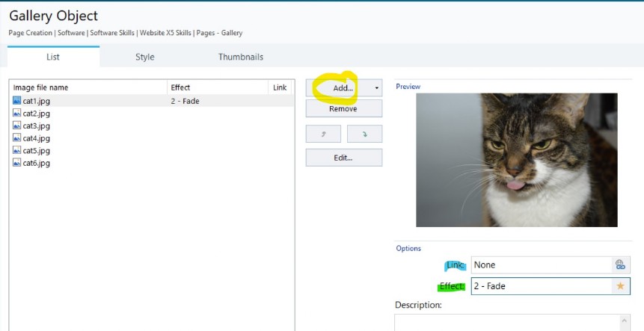Select the cat6.jpg file name
The width and height of the screenshot is (644, 331).
[37, 163]
